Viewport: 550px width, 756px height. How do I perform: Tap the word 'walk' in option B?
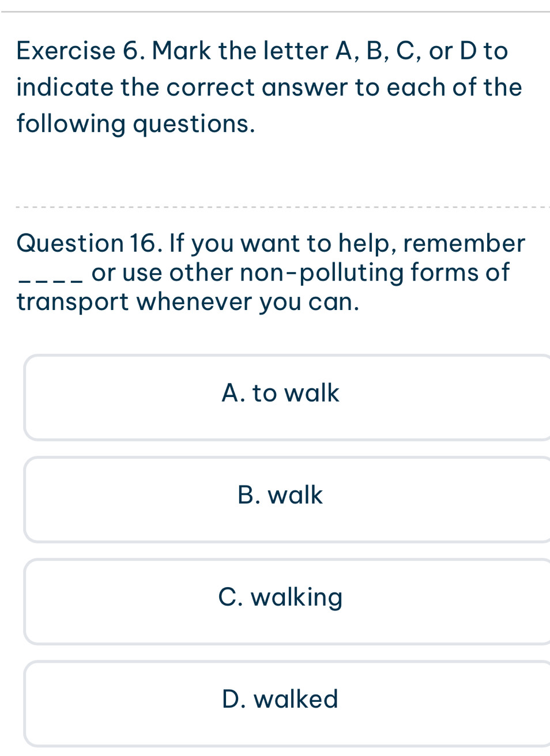click(x=296, y=495)
